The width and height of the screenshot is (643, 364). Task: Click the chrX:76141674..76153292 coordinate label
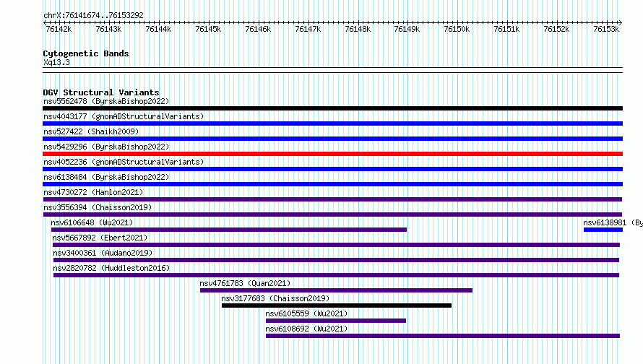coord(93,15)
